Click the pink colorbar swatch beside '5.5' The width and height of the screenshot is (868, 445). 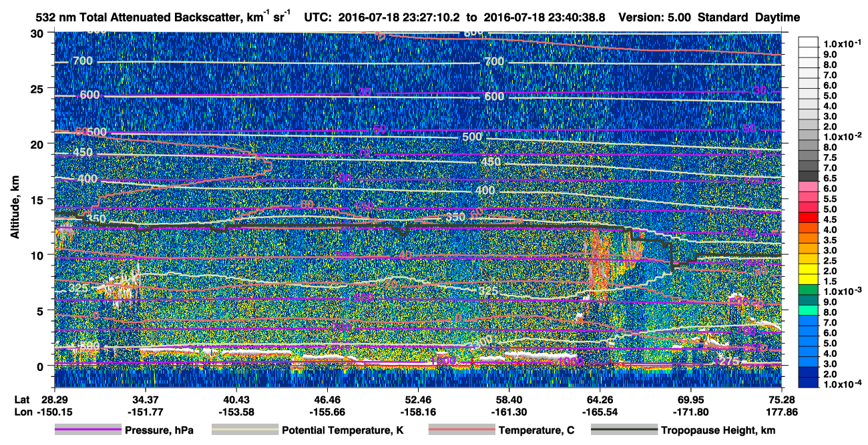pyautogui.click(x=809, y=198)
